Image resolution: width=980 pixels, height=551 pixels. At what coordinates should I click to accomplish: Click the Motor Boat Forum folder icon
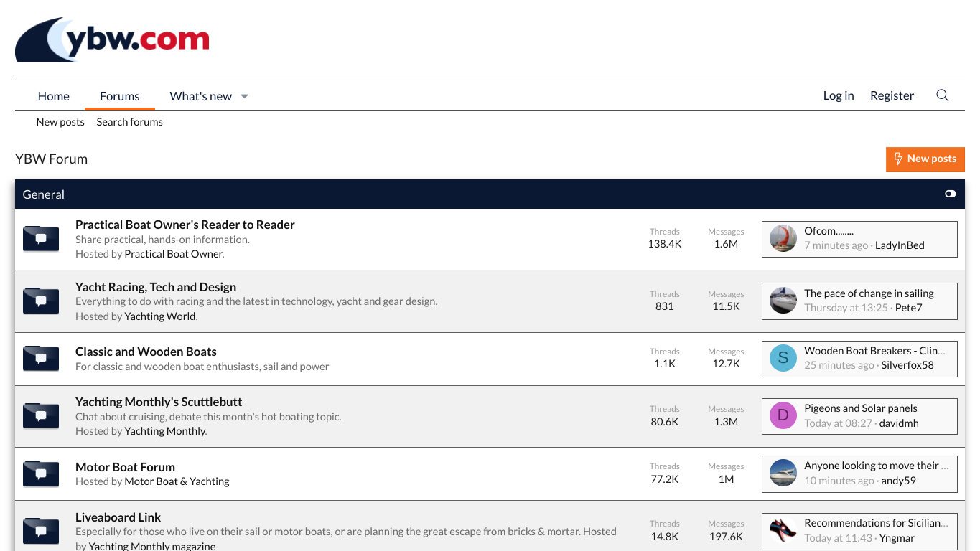[41, 474]
